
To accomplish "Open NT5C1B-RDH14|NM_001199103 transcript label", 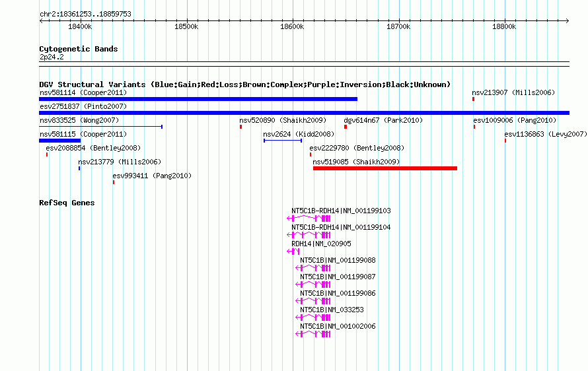I will click(342, 211).
